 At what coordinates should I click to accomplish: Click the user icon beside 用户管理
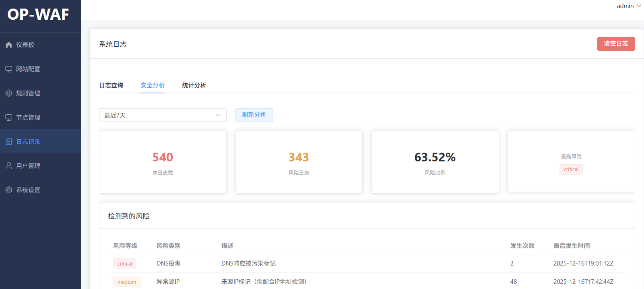click(8, 165)
